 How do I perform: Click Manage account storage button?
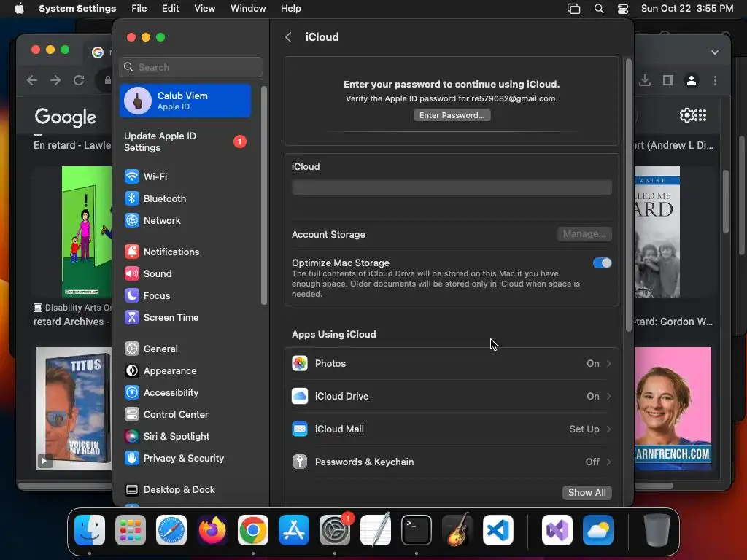pos(584,234)
